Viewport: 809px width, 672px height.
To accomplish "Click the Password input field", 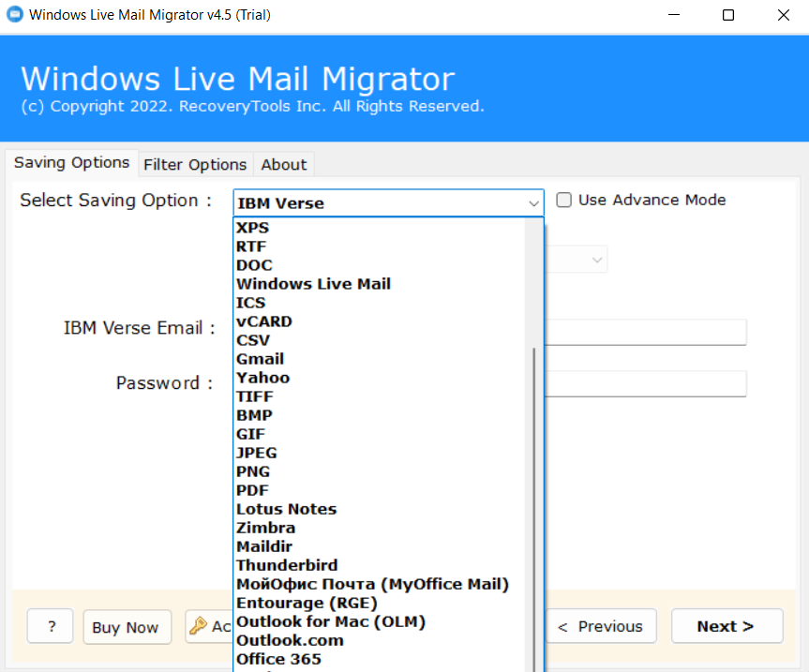I will (646, 383).
